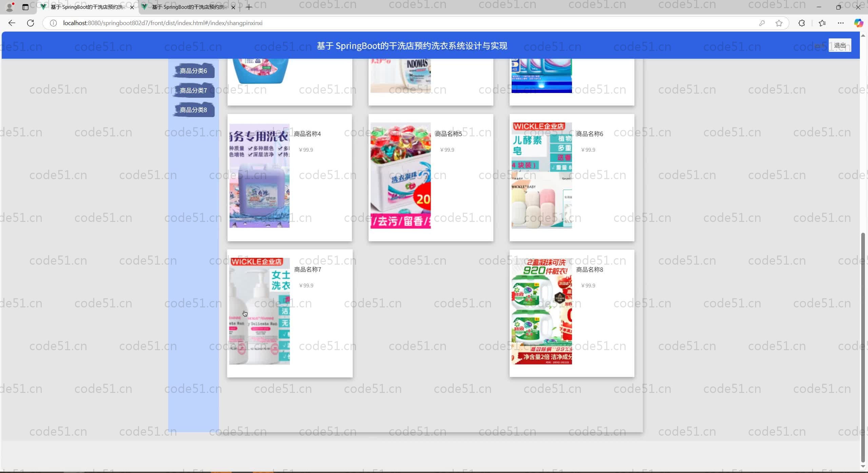The width and height of the screenshot is (868, 473).
Task: Refresh the current page
Action: [31, 23]
